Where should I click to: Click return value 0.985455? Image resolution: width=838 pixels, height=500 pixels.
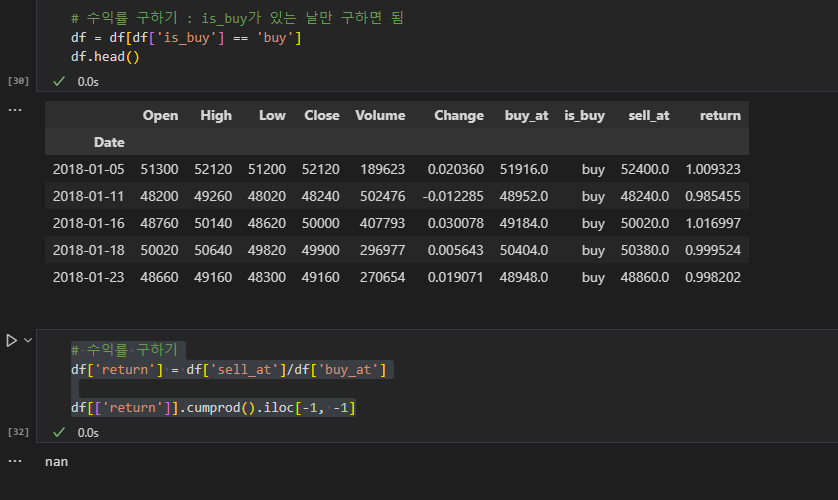pos(713,196)
